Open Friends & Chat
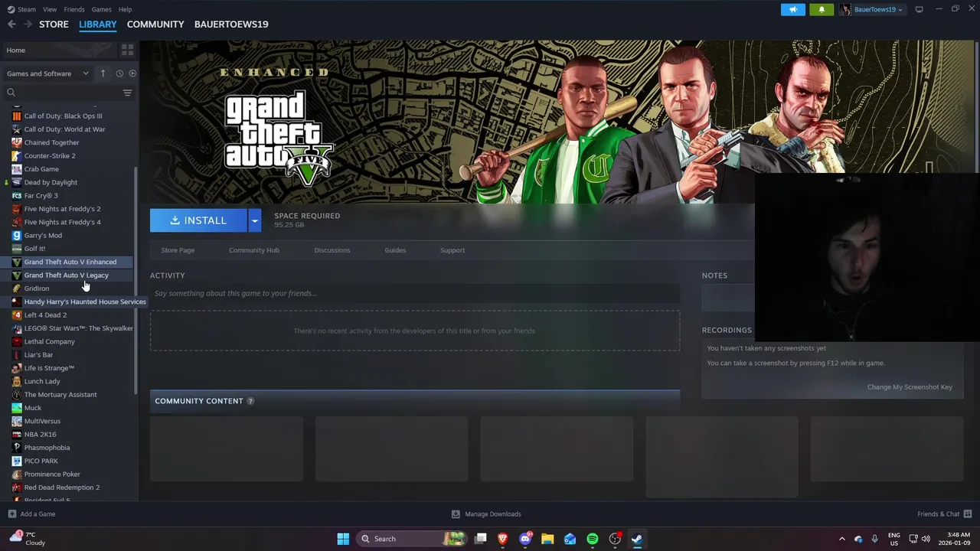 point(944,514)
